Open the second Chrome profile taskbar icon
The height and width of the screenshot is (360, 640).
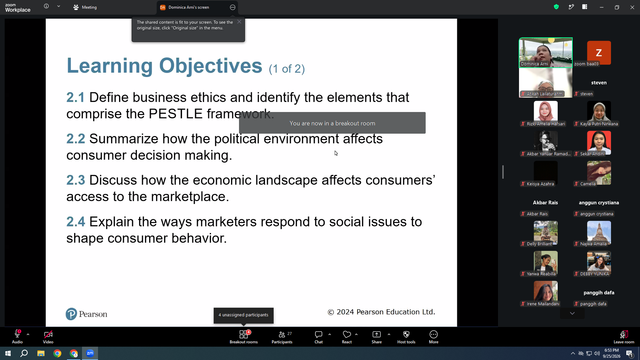[74, 353]
